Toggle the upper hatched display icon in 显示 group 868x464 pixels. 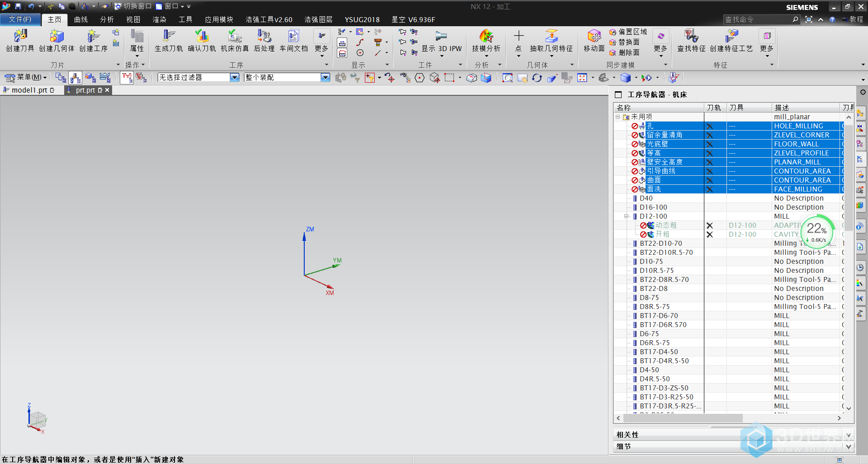click(x=342, y=43)
